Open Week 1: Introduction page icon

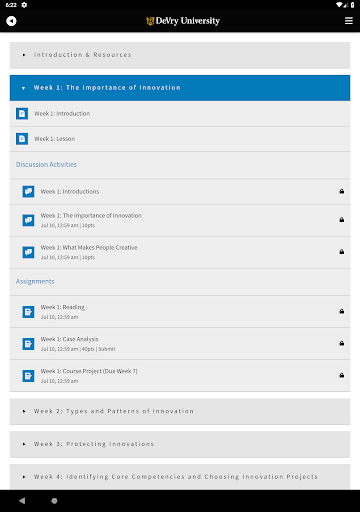pyautogui.click(x=22, y=114)
